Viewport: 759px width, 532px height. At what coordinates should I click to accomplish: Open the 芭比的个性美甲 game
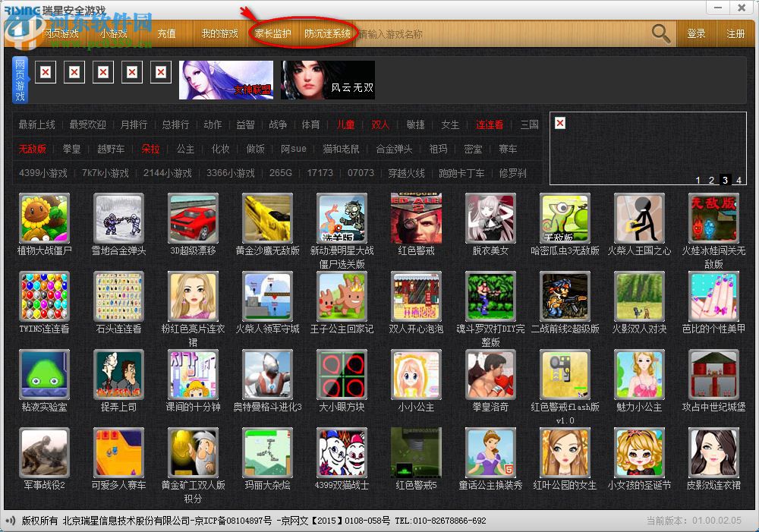pos(714,297)
